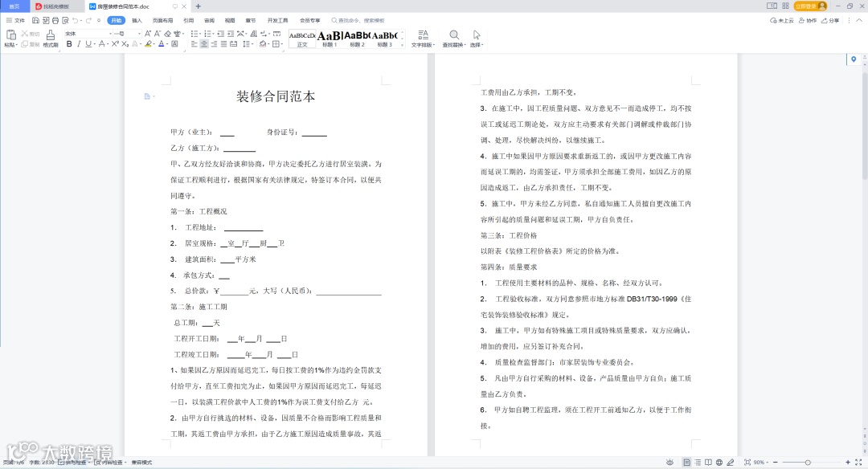Open the 审阅 (Review) tab
The height and width of the screenshot is (469, 868).
click(x=209, y=20)
